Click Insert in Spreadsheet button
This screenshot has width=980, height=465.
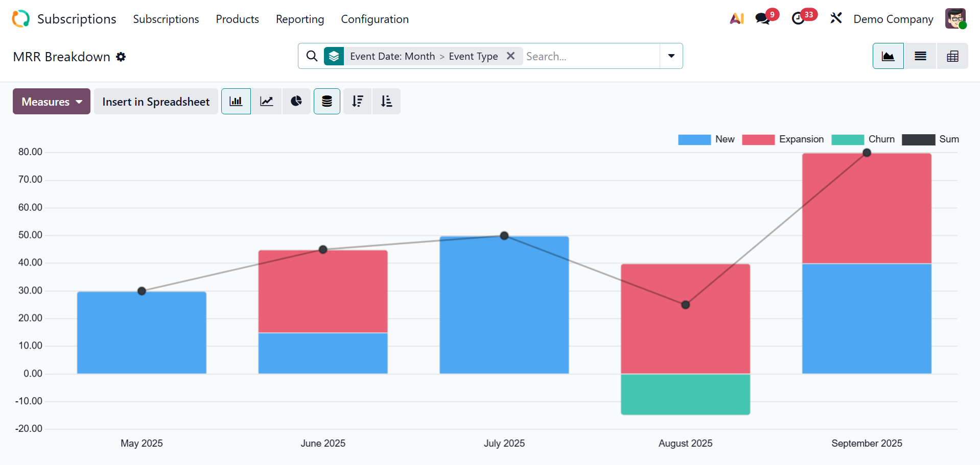click(156, 101)
